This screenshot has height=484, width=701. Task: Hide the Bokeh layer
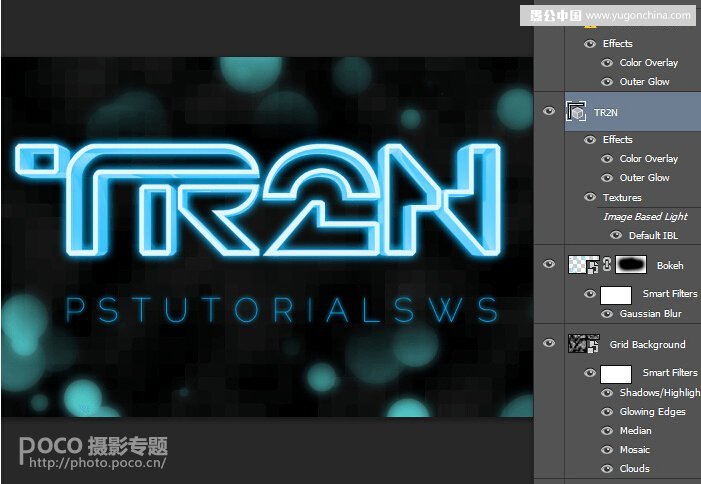[x=549, y=264]
